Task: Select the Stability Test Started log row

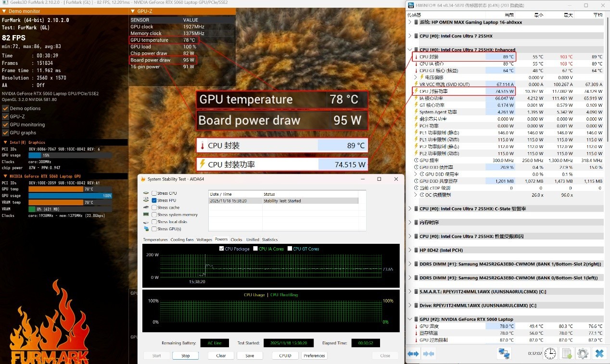Action: 283,201
